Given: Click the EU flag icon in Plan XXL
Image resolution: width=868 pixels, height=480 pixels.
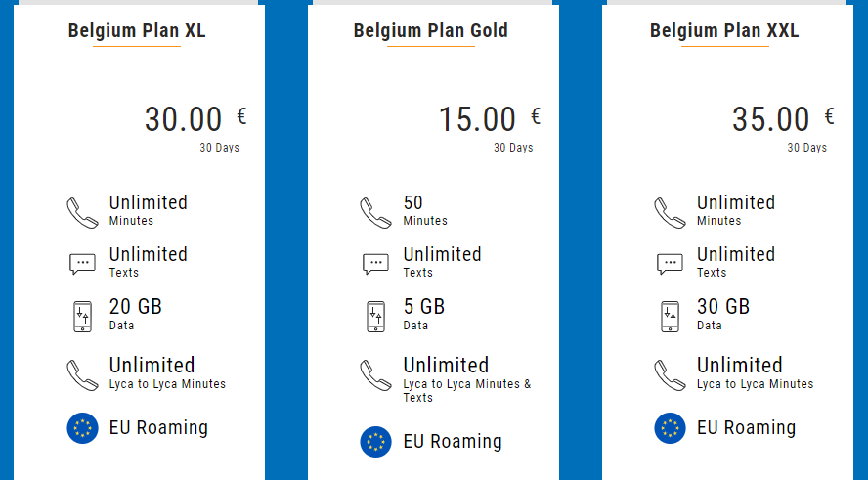Looking at the screenshot, I should (x=670, y=428).
